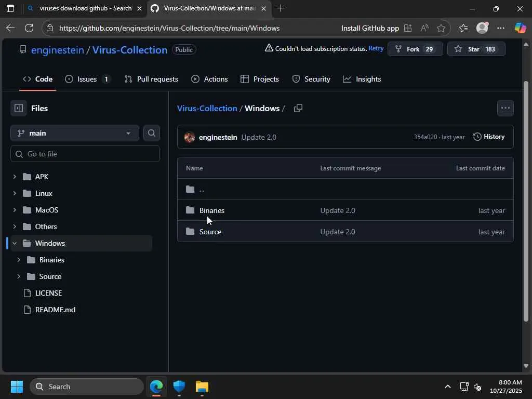Open Windows Security from taskbar
Viewport: 532px width, 399px height.
179,387
